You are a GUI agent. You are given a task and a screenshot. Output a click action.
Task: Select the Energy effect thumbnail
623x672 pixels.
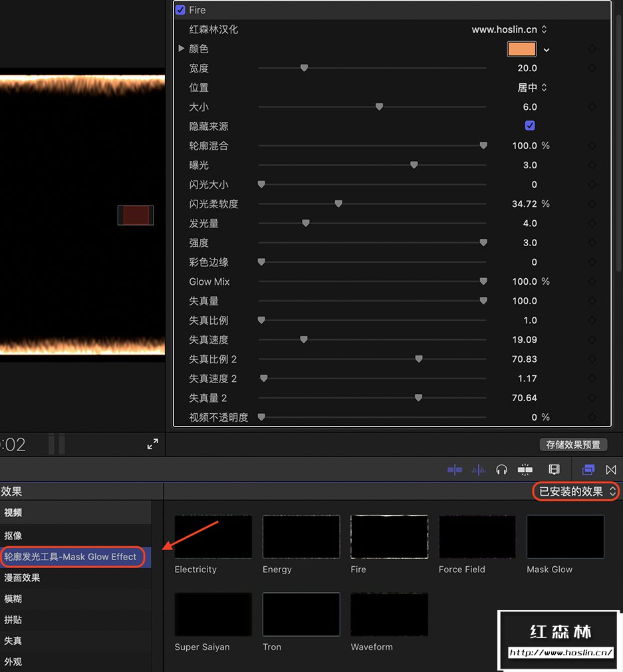(x=301, y=537)
